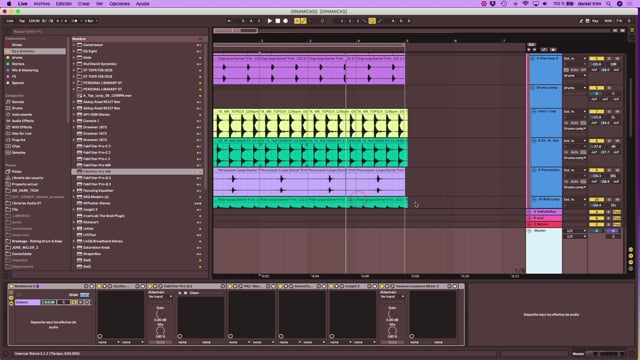The width and height of the screenshot is (640, 360).
Task: Click the Plug-Ins category icon
Action: (x=8, y=140)
